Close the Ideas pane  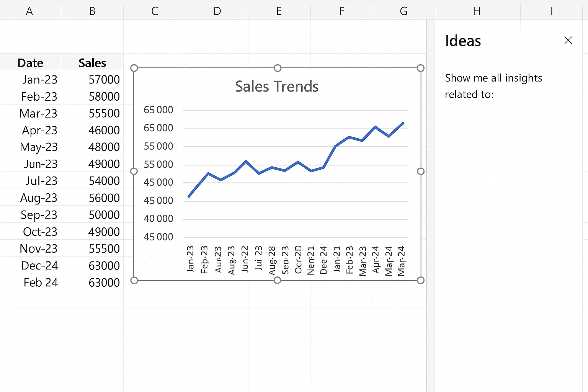(x=568, y=40)
